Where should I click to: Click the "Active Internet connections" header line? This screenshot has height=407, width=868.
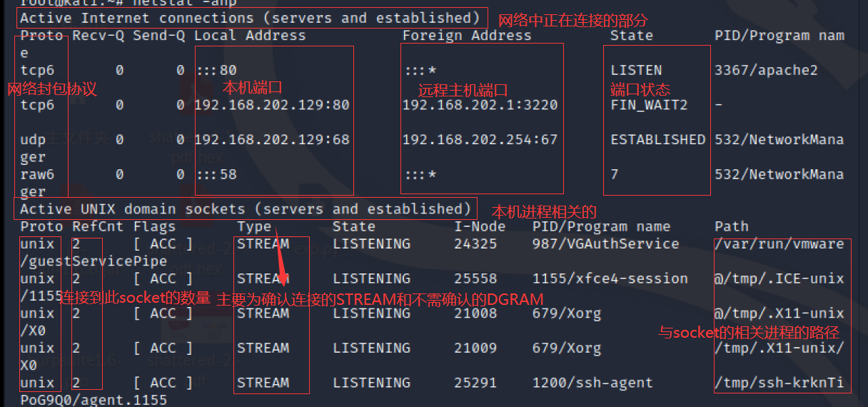[x=250, y=18]
